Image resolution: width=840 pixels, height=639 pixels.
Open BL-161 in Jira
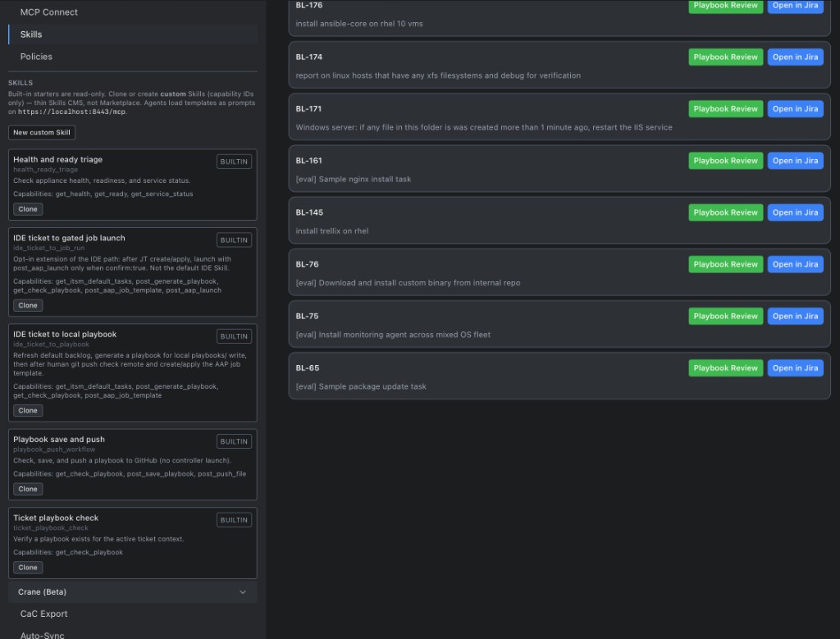(x=796, y=161)
